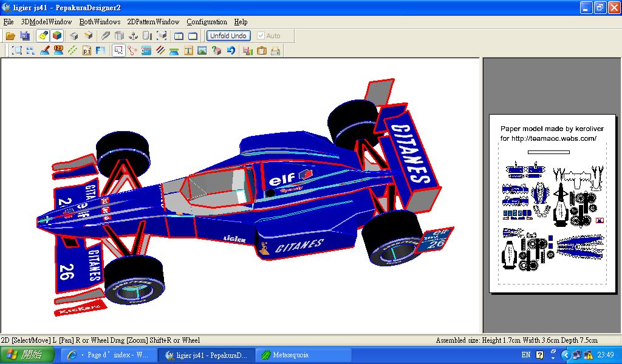The height and width of the screenshot is (364, 622).
Task: Click the Save floppy disk icon
Action: 25,36
